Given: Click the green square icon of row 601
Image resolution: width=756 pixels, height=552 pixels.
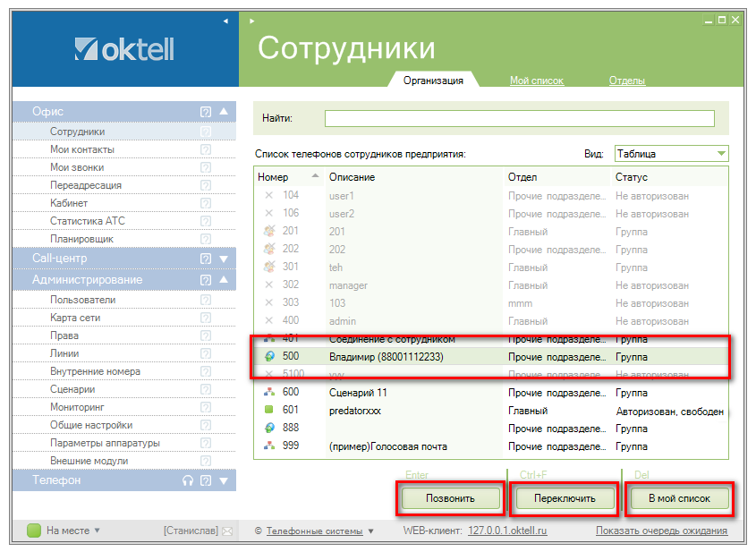Looking at the screenshot, I should (269, 411).
